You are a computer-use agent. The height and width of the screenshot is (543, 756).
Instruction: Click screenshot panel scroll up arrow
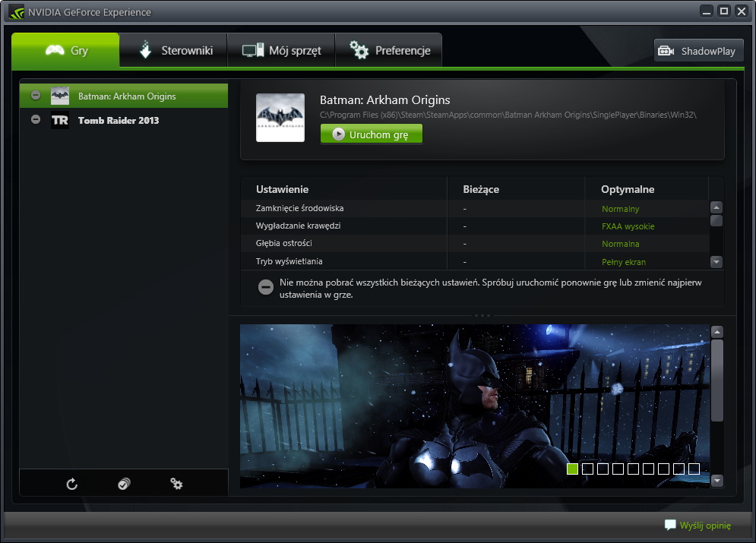[717, 331]
